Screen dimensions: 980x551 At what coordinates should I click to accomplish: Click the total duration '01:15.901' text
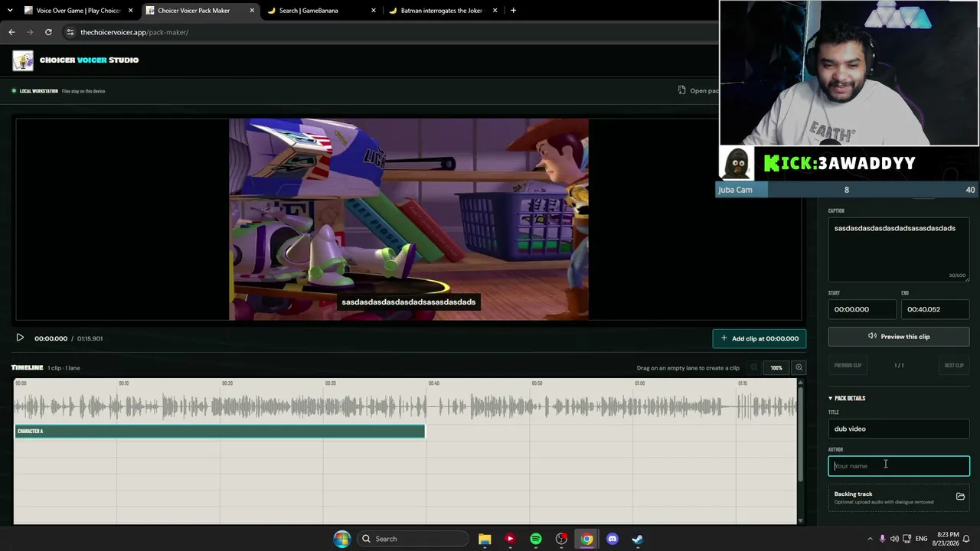point(90,338)
